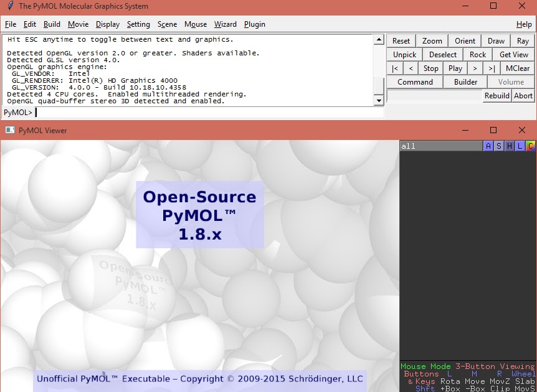The height and width of the screenshot is (392, 537).
Task: Click the Reset button
Action: pos(401,41)
